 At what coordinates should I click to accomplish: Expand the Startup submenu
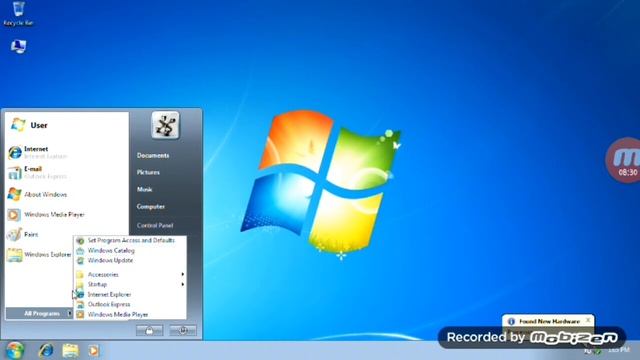tap(130, 284)
